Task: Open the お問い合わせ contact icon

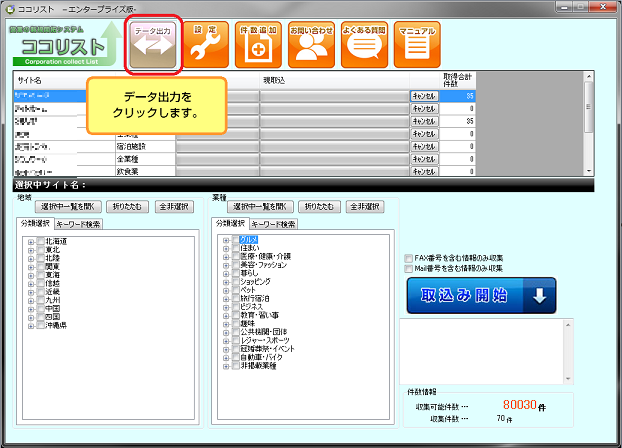Action: [x=312, y=43]
